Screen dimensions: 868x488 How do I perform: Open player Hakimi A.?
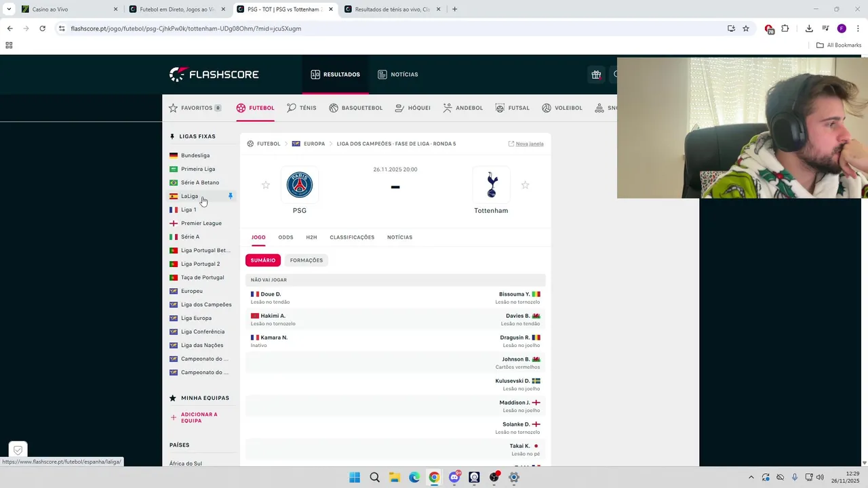(273, 316)
